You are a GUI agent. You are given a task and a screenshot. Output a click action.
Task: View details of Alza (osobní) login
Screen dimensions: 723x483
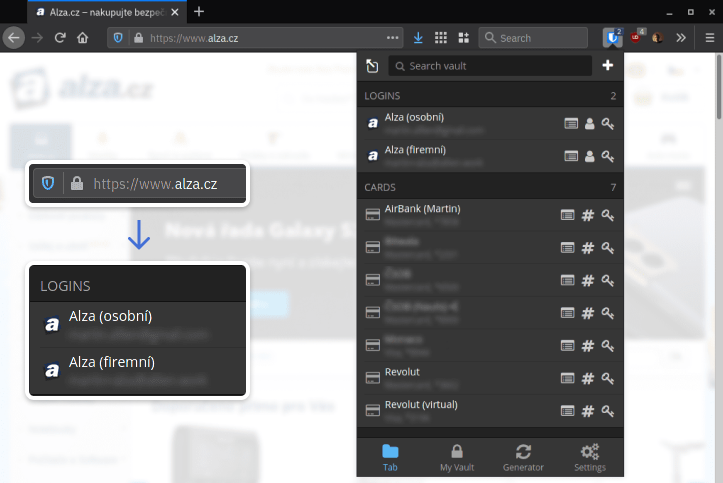(571, 124)
